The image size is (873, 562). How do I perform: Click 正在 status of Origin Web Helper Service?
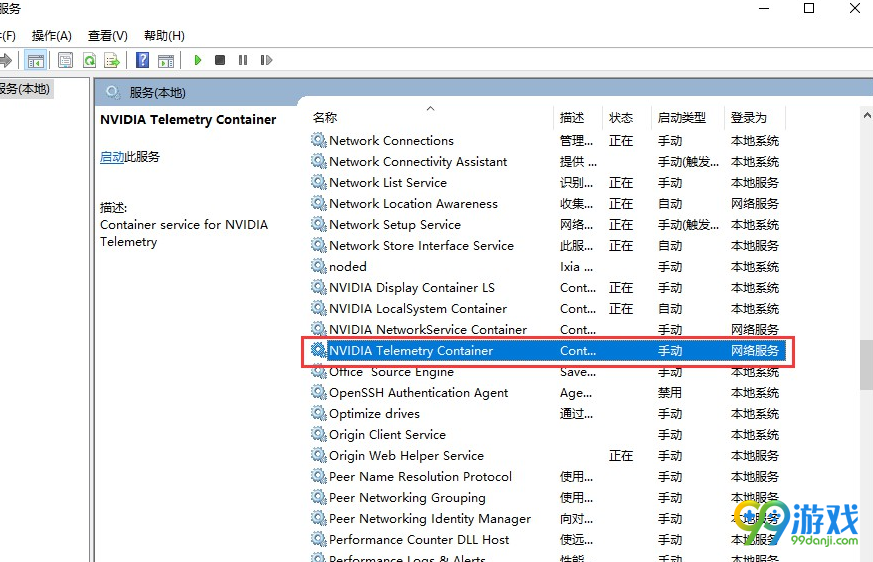pyautogui.click(x=621, y=456)
